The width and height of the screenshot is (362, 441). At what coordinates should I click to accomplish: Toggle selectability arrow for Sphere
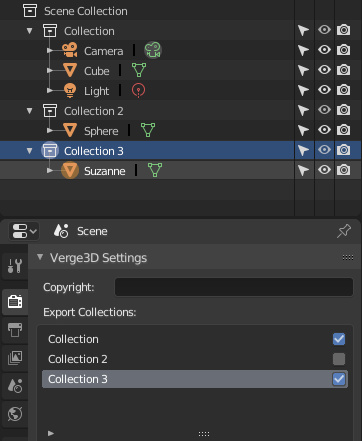[303, 130]
